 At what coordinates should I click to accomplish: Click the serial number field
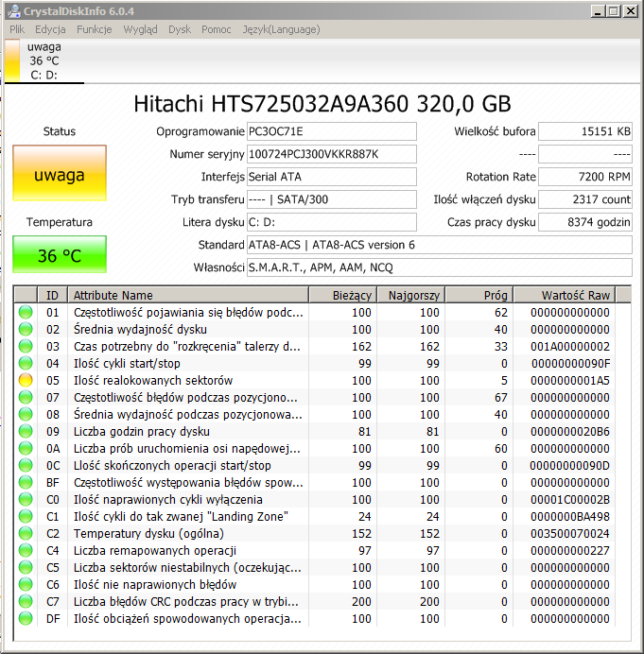click(x=332, y=154)
